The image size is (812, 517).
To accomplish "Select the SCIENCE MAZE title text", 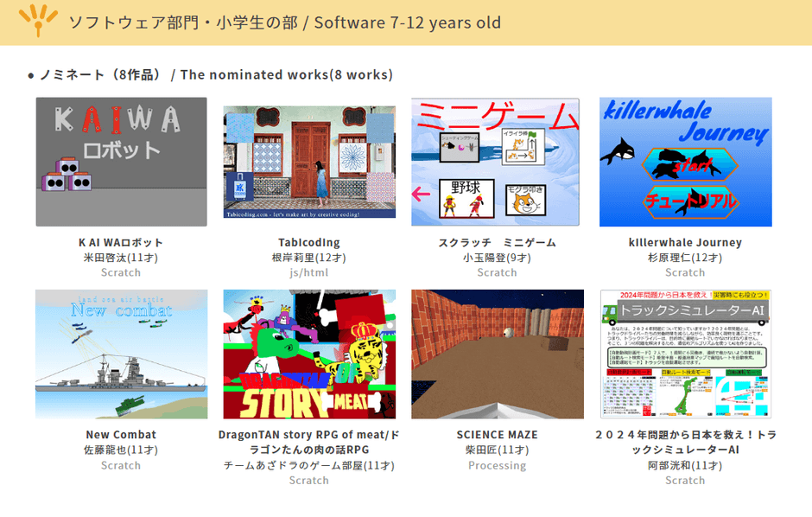I will point(497,435).
